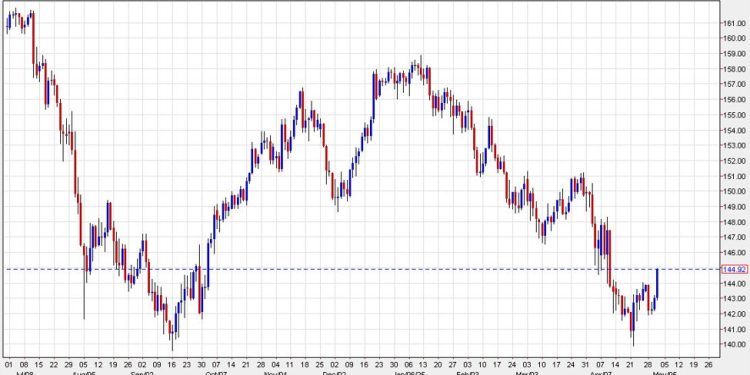This screenshot has height=375, width=750.
Task: Click the 159.00 price level label
Action: coord(734,53)
